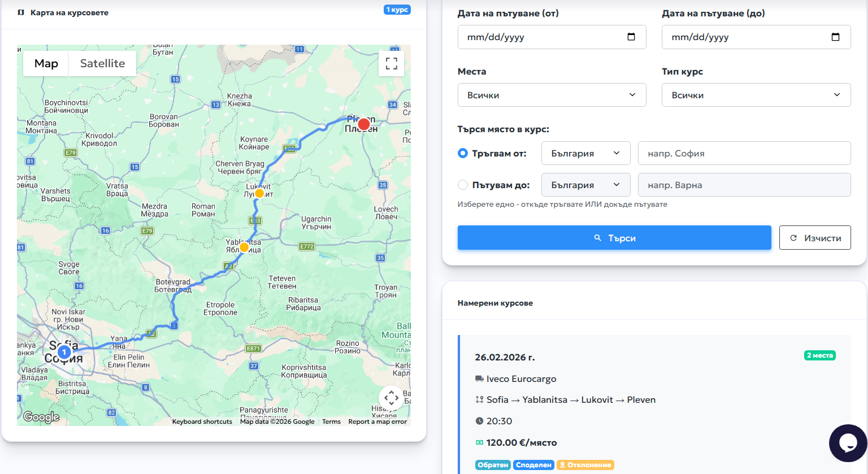Screen dimensions: 868x474
Task: Select the Пътувам до radio button
Action: (463, 185)
